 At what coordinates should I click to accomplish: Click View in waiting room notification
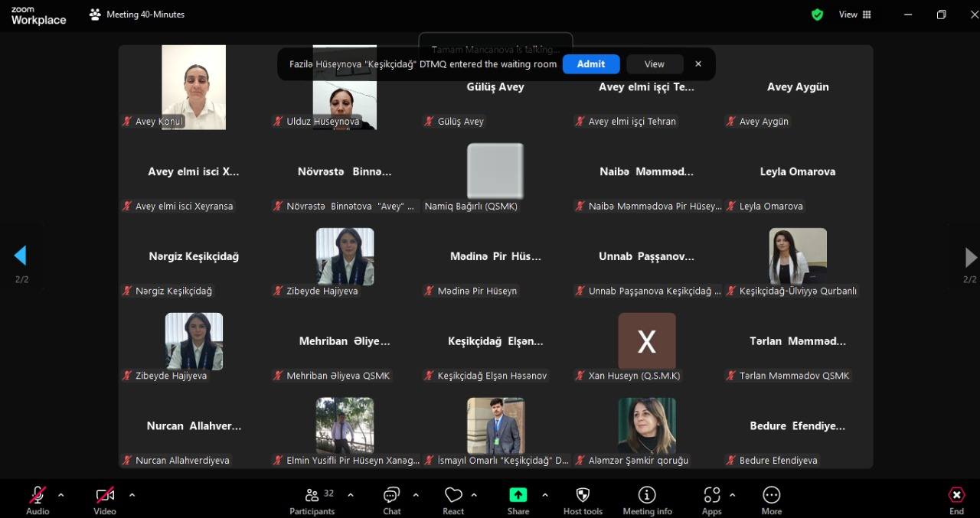(x=654, y=64)
